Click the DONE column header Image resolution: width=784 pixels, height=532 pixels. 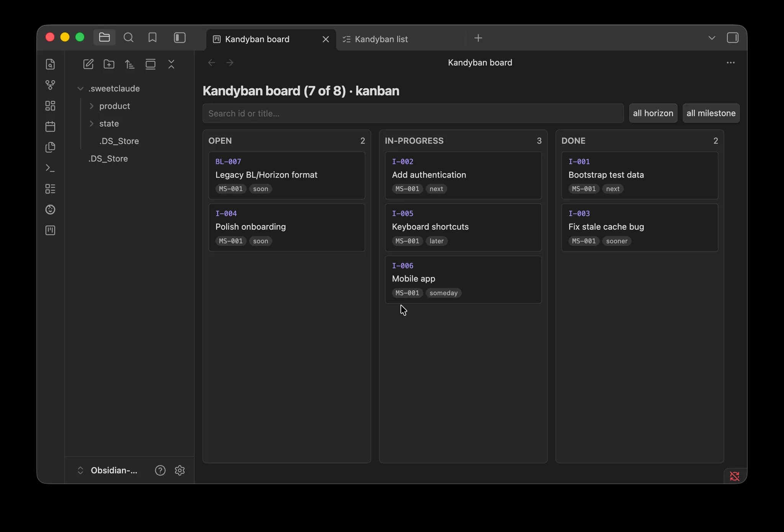pos(573,141)
